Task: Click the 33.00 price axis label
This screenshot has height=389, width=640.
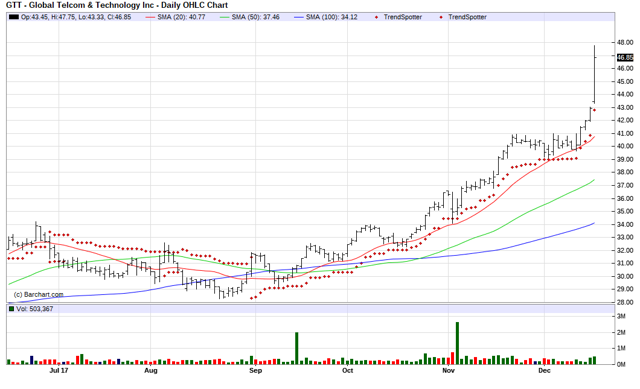Action: [x=625, y=237]
